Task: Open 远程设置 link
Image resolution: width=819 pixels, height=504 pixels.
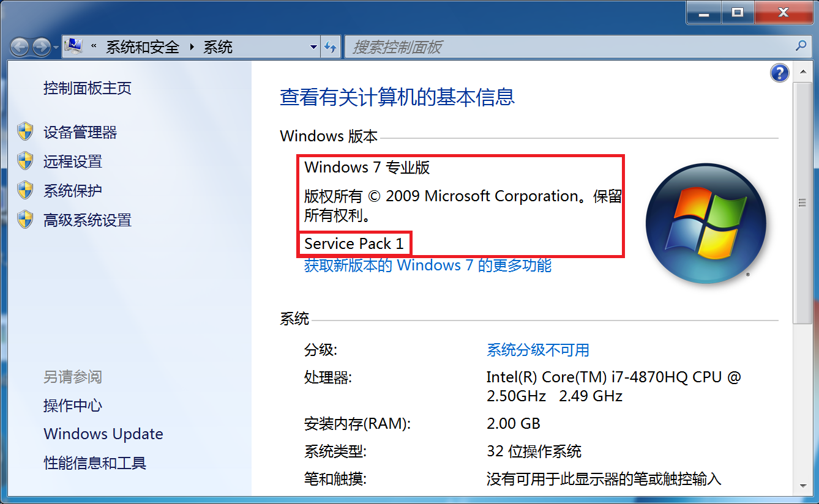Action: [x=73, y=161]
